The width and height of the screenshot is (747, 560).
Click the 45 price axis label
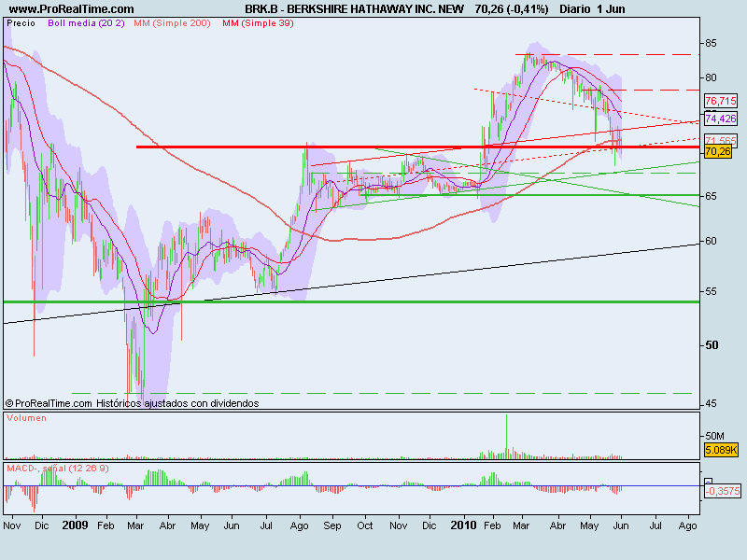point(711,404)
